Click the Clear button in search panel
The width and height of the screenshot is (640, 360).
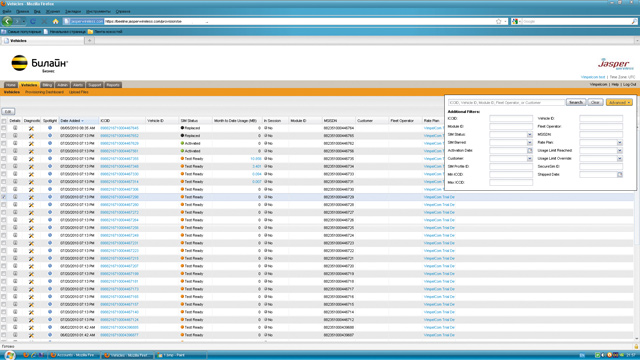(596, 102)
